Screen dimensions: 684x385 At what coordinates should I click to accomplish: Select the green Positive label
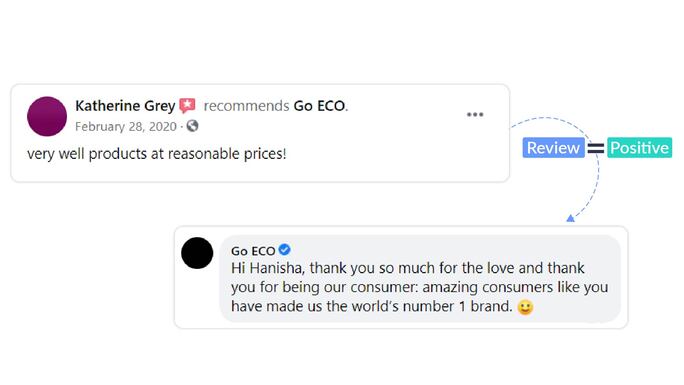point(640,148)
